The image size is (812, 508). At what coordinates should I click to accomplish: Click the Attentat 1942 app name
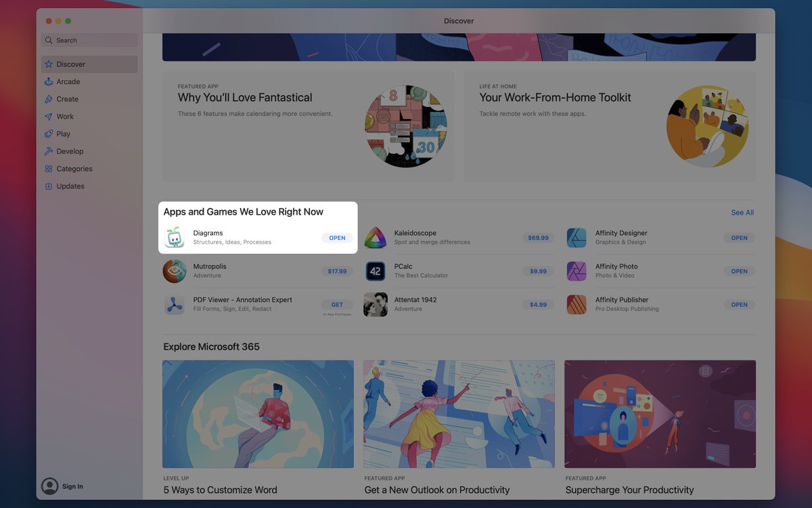tap(415, 300)
